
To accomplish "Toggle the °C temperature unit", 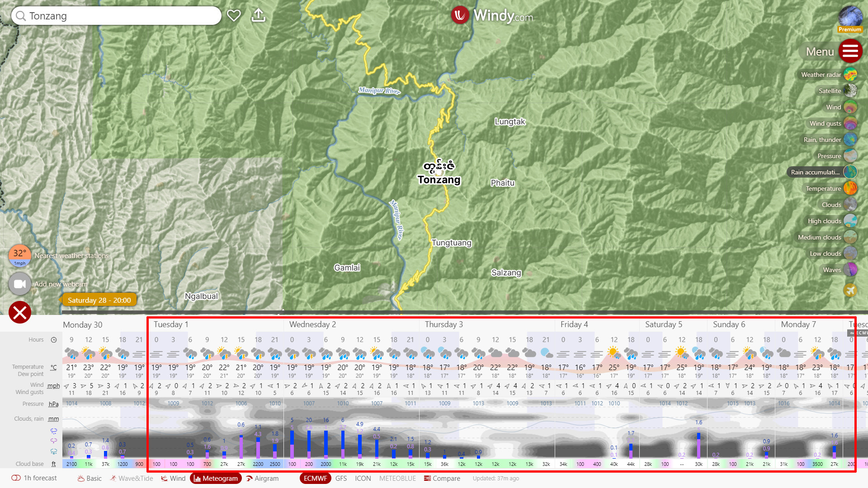I will tap(54, 367).
